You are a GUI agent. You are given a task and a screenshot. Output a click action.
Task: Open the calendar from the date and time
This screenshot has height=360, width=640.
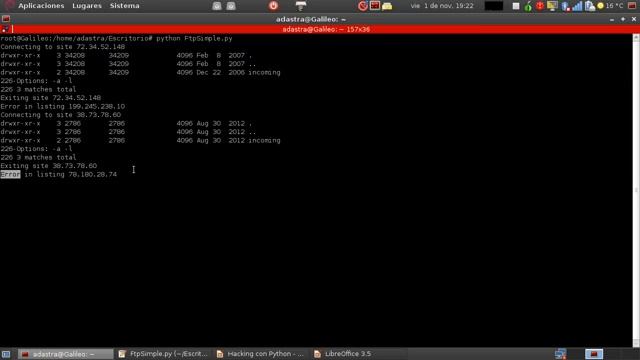442,6
